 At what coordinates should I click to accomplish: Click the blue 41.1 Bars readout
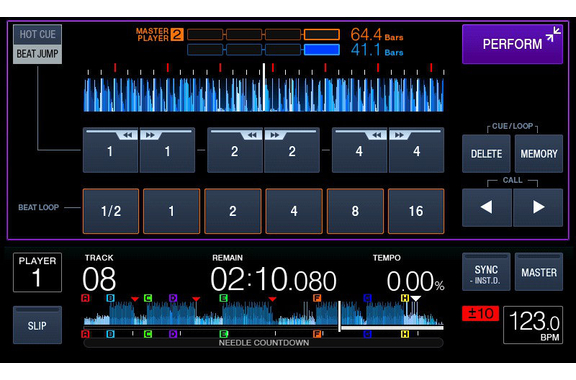(x=377, y=50)
